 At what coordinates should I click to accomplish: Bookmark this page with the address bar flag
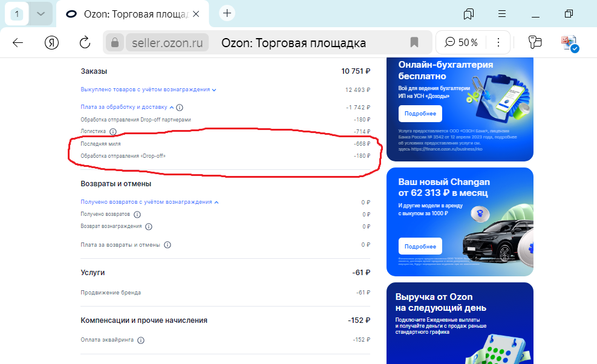[x=414, y=42]
